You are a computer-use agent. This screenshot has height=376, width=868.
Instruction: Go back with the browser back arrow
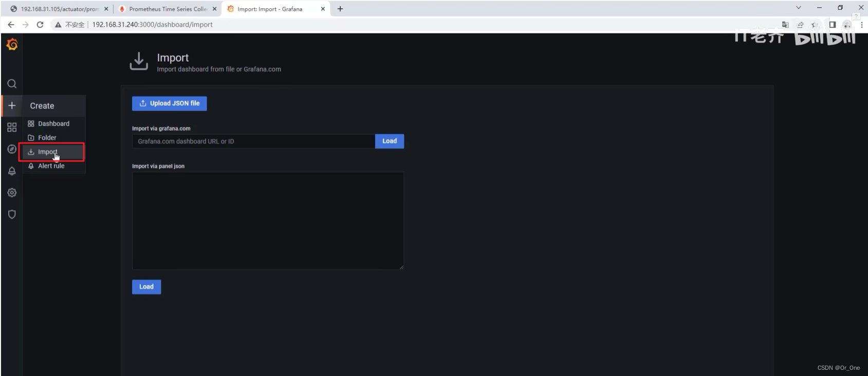click(11, 25)
